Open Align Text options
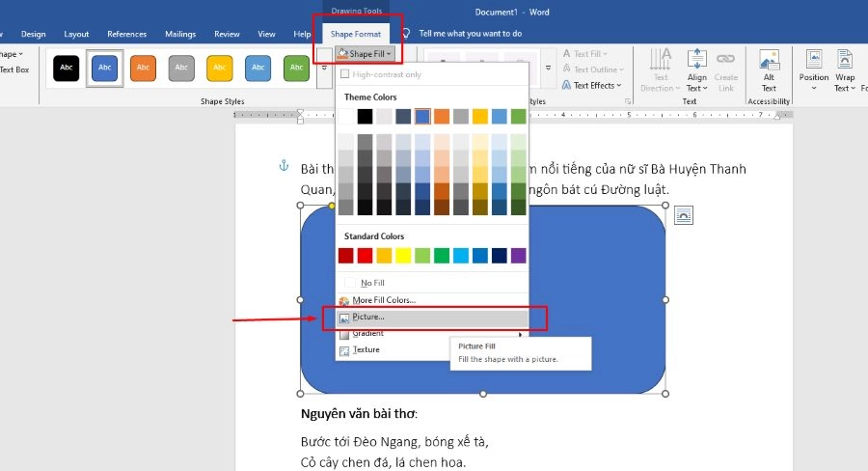Image resolution: width=868 pixels, height=471 pixels. click(696, 71)
